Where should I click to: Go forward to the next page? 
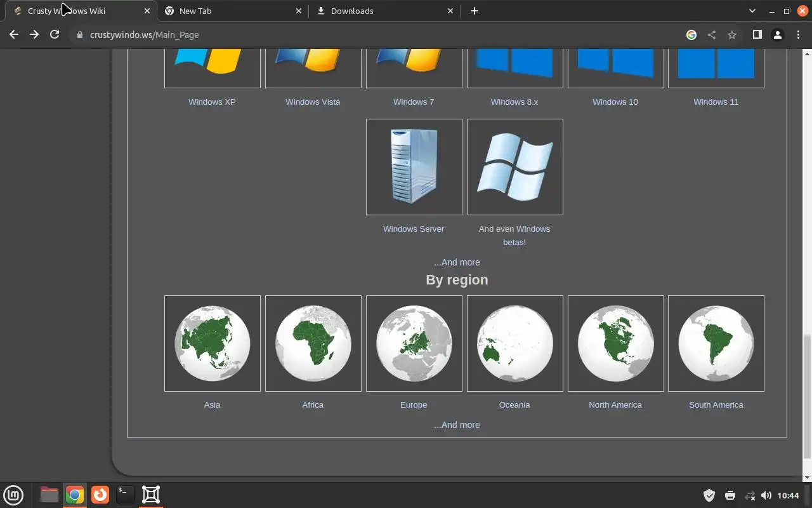point(34,35)
